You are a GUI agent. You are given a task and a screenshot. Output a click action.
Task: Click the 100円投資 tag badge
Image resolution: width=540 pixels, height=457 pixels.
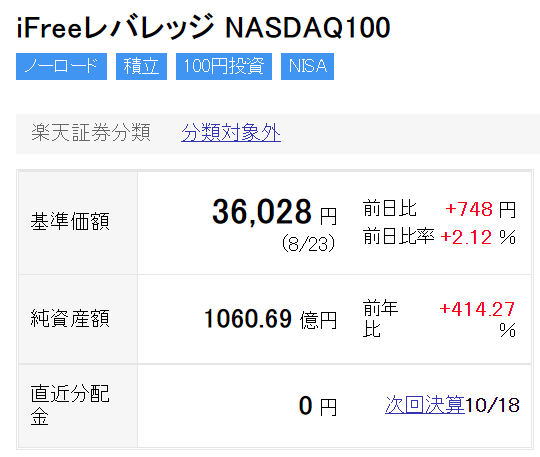[x=224, y=66]
